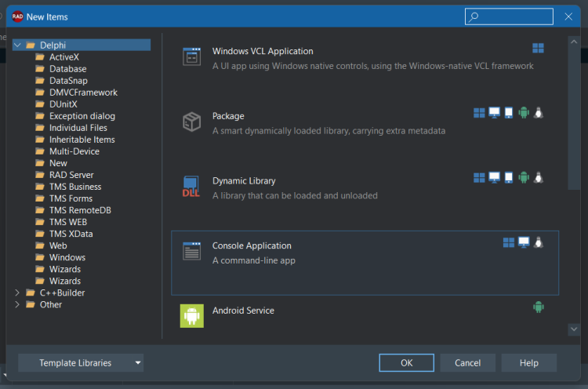Collapse the Delphi tree node
This screenshot has width=588, height=389.
tap(17, 45)
